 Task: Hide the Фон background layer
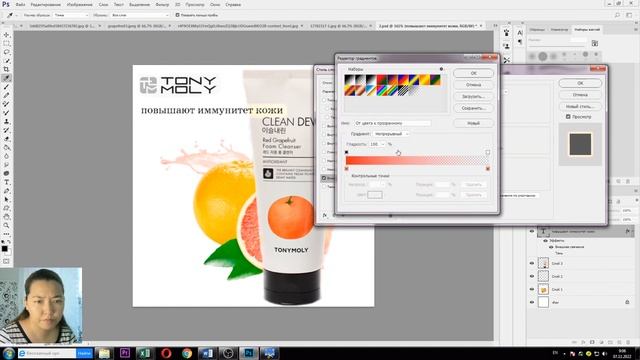pos(532,302)
